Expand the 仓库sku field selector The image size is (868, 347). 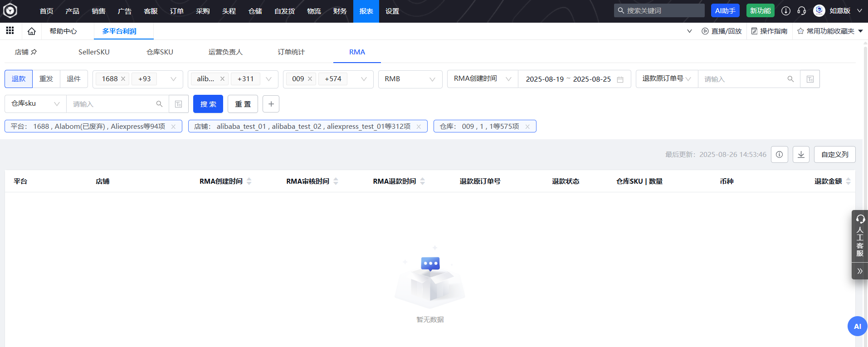[x=35, y=104]
